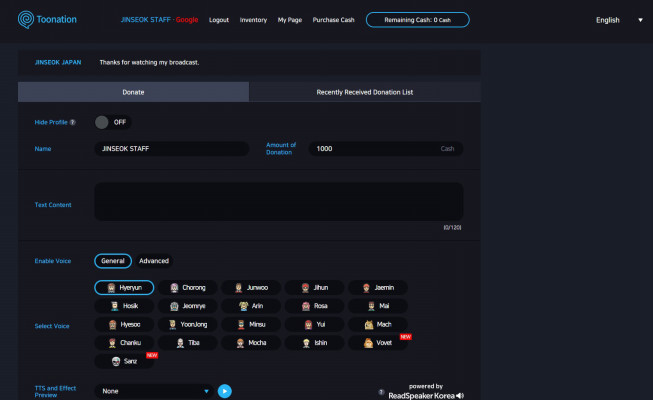Toggle the Hide Profile switch

(112, 122)
